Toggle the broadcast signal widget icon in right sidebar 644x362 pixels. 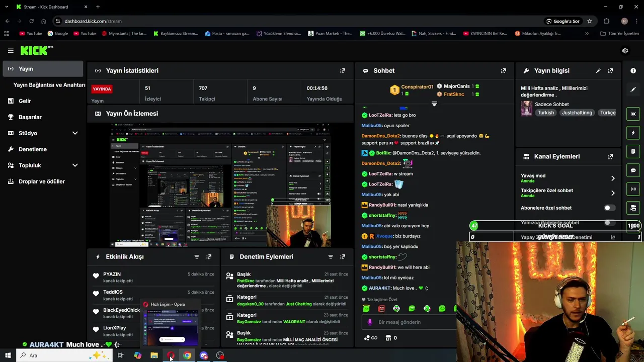tap(633, 189)
